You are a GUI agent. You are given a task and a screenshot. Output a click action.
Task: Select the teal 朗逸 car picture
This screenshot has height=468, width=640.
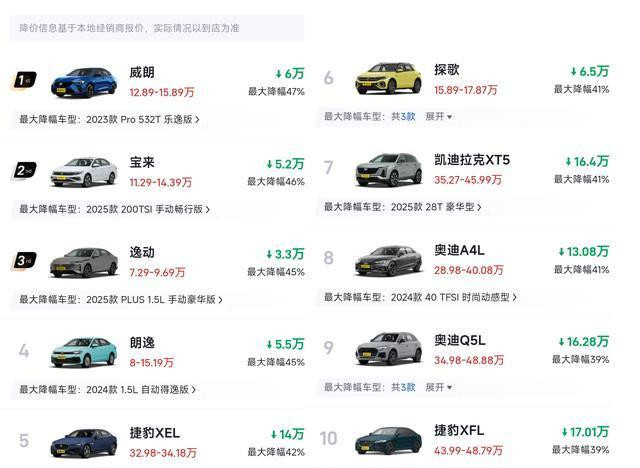(84, 352)
